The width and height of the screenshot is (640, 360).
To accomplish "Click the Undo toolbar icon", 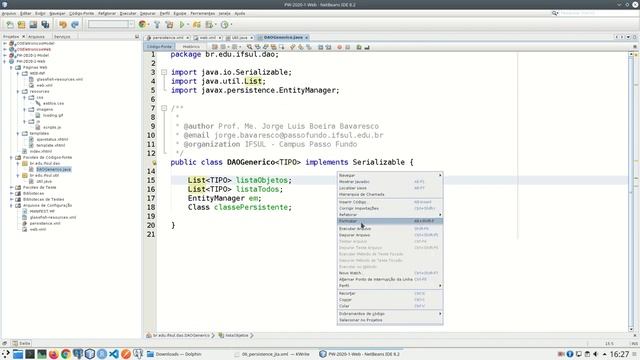I will point(63,25).
